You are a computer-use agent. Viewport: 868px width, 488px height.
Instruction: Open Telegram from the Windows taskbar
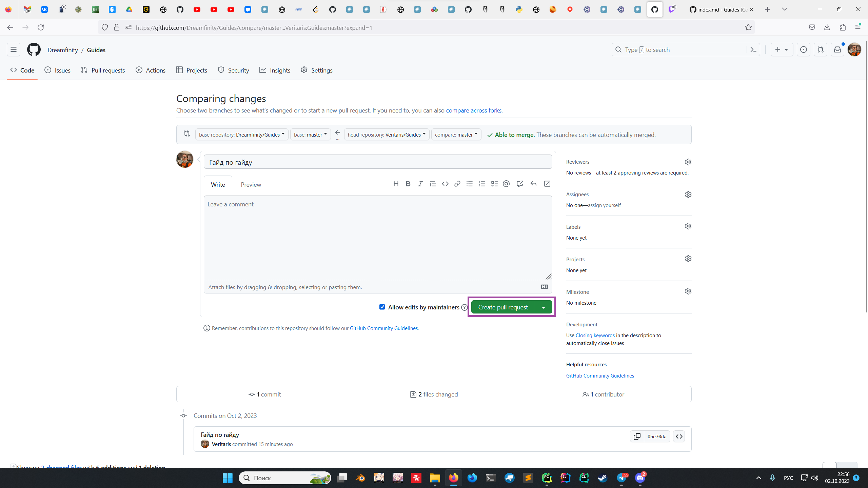click(x=622, y=478)
